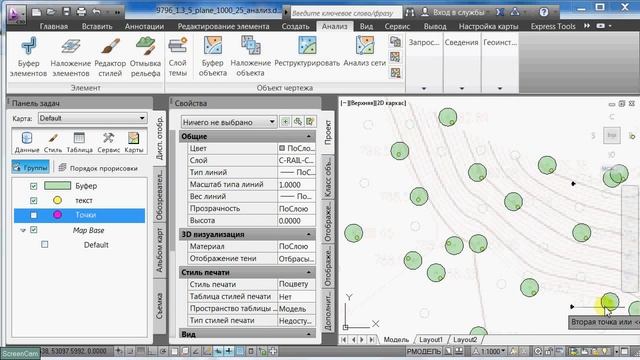Open the Буфер элементов tool
Screen dimensions: 640x360
click(29, 56)
